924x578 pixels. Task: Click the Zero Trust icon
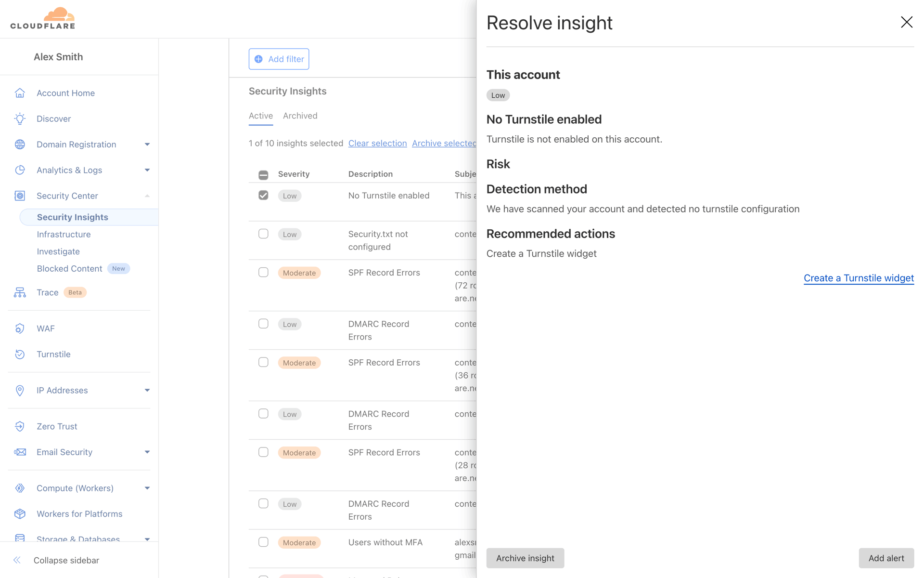pos(20,426)
